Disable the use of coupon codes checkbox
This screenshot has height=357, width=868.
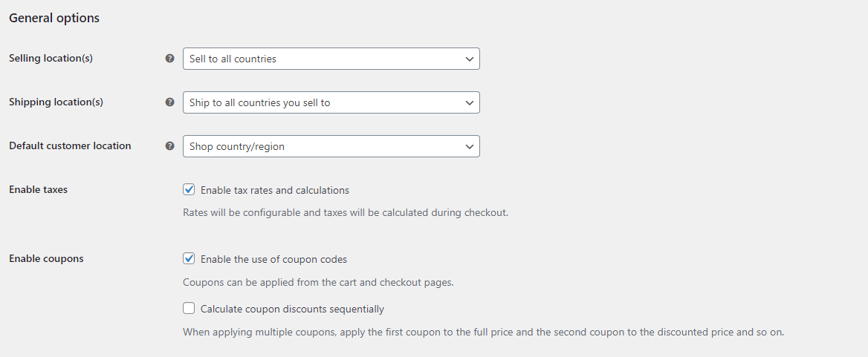[x=189, y=258]
